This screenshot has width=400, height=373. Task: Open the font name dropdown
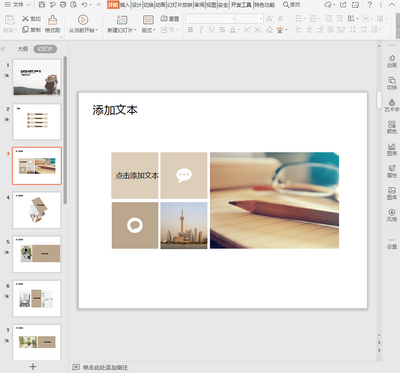232,19
